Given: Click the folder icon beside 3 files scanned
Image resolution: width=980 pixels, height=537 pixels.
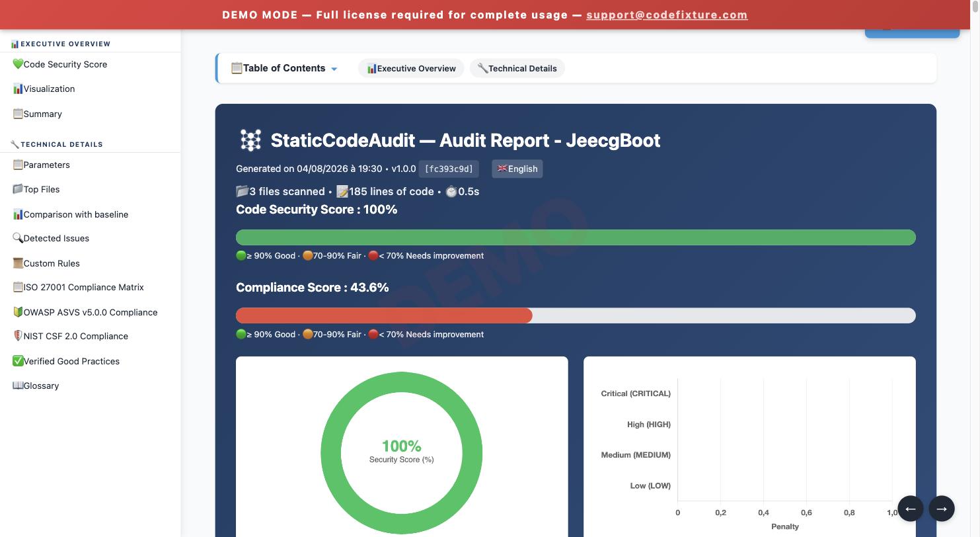Looking at the screenshot, I should tap(243, 191).
